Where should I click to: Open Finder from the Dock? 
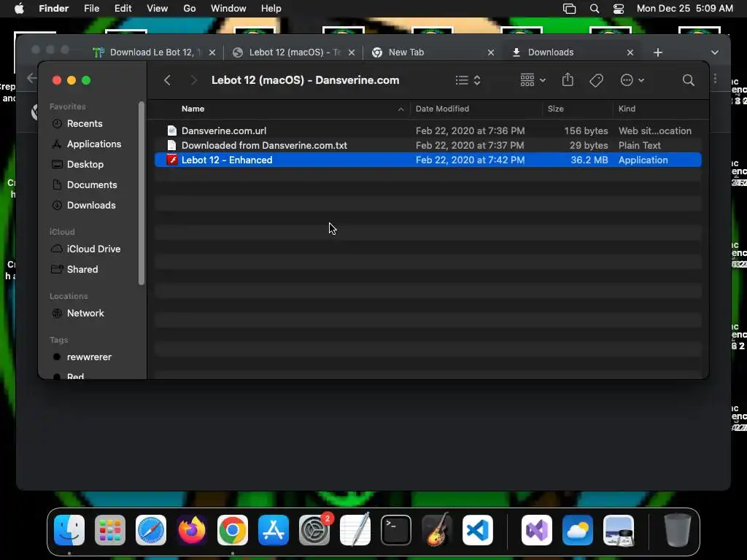click(69, 530)
